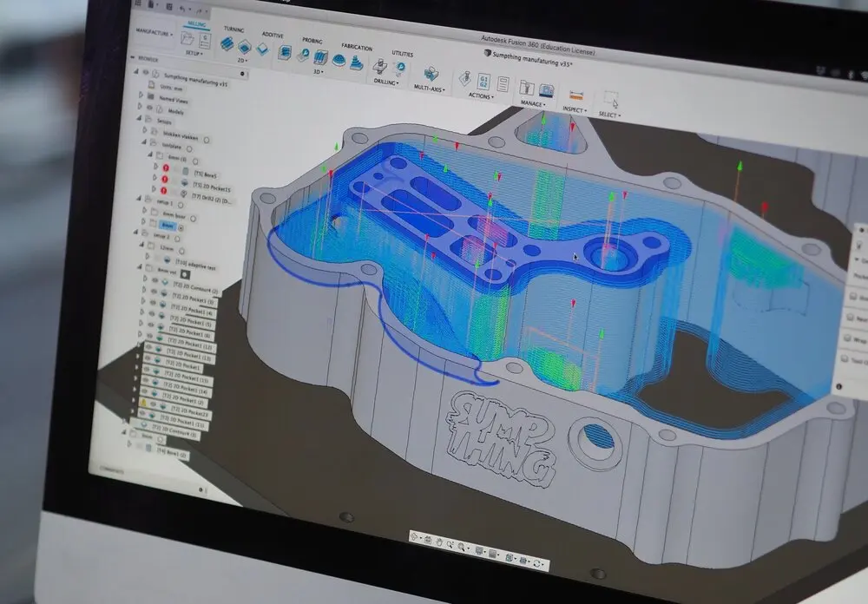Select the Face milling strategy icon
Image resolution: width=868 pixels, height=604 pixels.
pyautogui.click(x=261, y=49)
